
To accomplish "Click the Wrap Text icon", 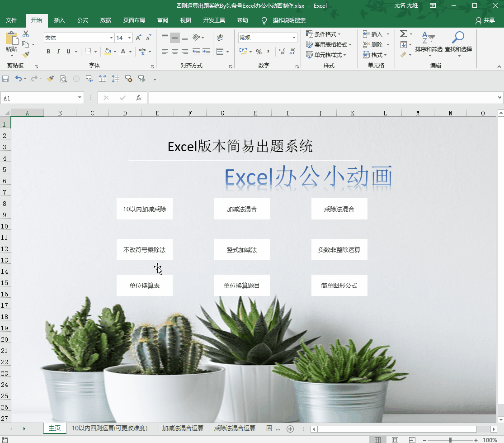I will (x=220, y=38).
